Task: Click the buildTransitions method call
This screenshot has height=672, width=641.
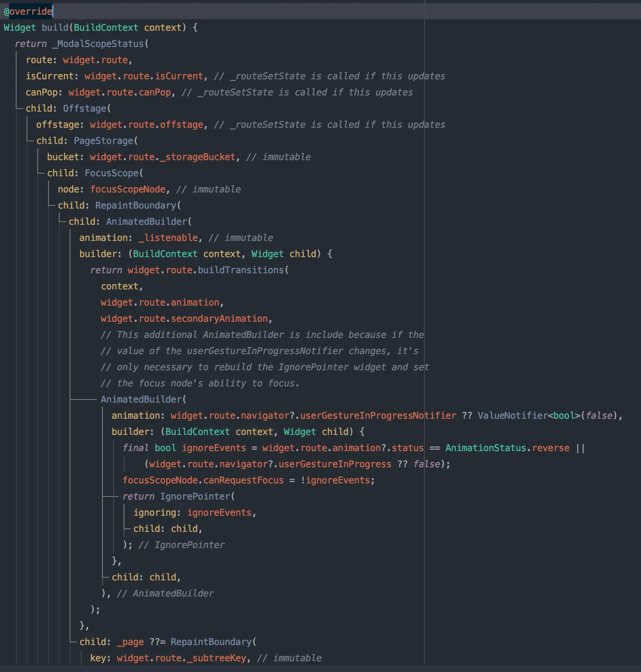Action: click(x=241, y=270)
